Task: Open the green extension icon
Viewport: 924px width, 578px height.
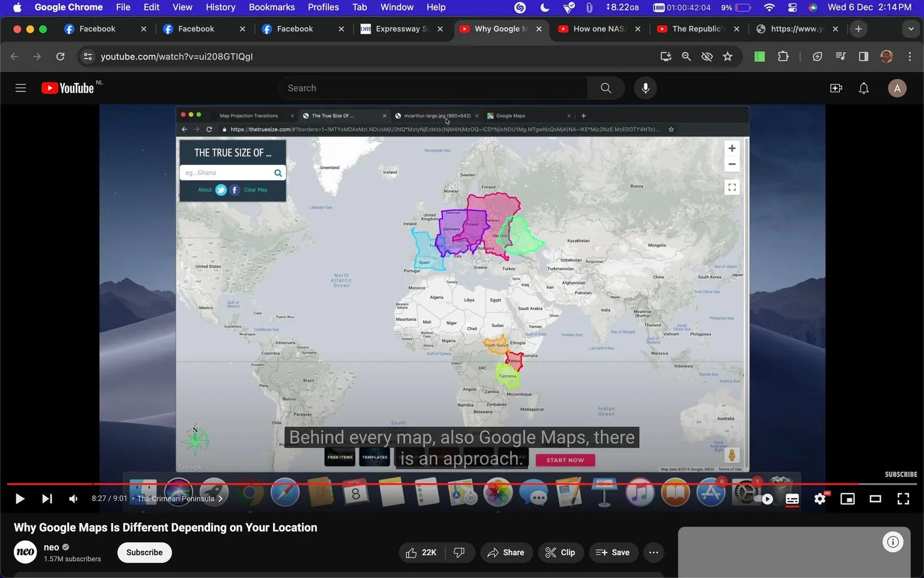Action: pyautogui.click(x=760, y=56)
